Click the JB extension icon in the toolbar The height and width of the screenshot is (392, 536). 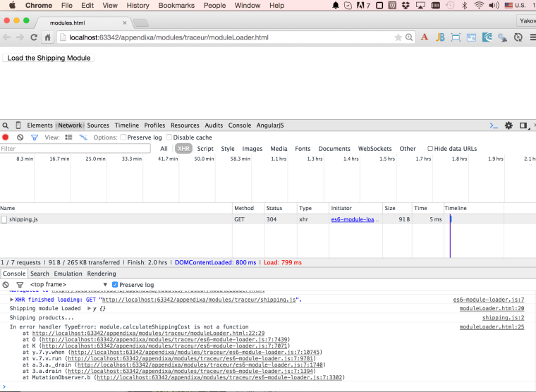point(440,37)
